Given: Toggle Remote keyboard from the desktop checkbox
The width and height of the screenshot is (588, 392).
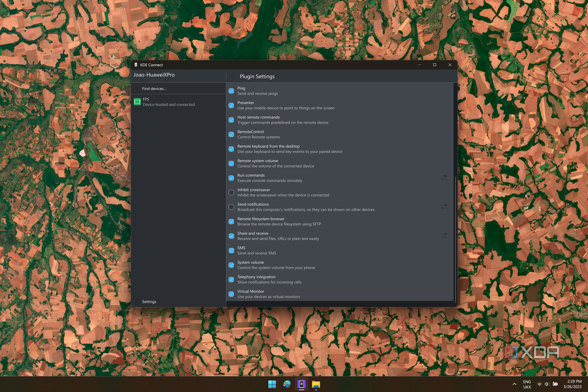Looking at the screenshot, I should click(x=231, y=149).
